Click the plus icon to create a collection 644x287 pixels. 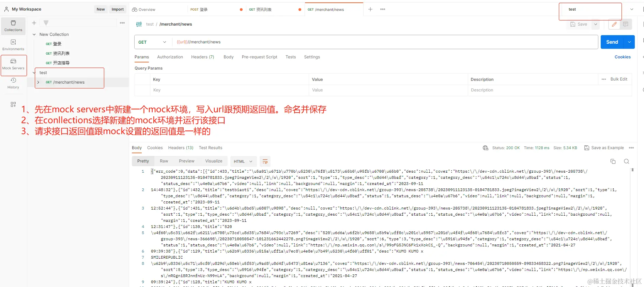[34, 23]
